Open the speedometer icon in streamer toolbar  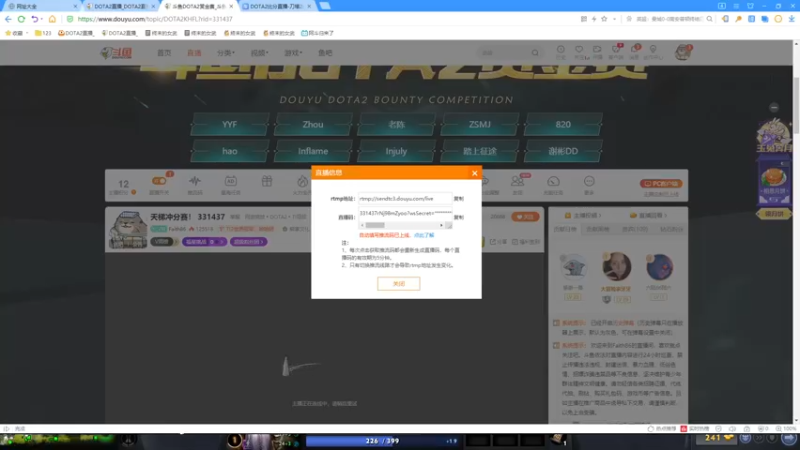click(x=553, y=181)
